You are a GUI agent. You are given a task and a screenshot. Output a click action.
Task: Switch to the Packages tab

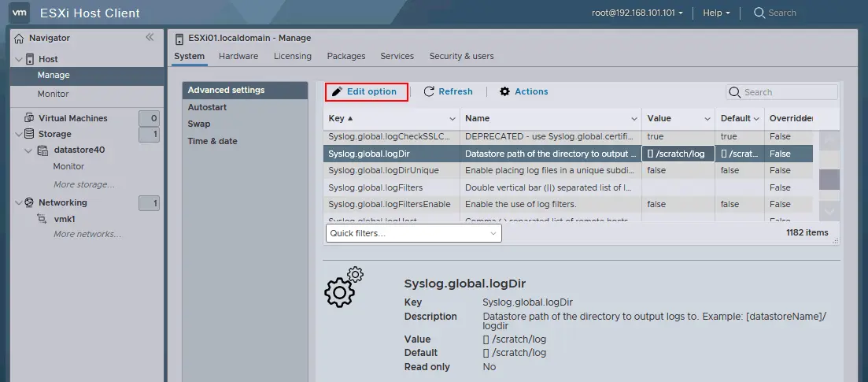tap(346, 56)
